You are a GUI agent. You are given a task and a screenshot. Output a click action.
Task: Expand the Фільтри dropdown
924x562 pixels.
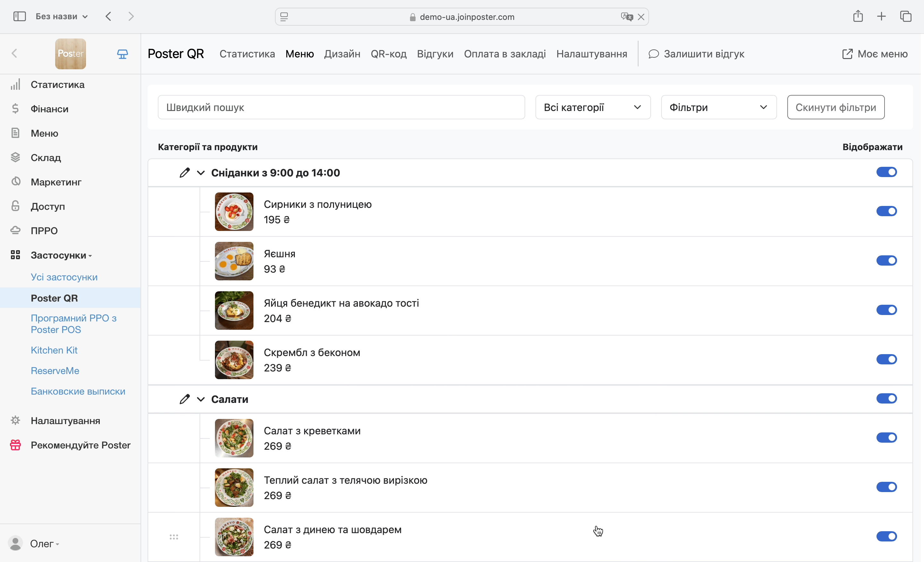tap(718, 107)
